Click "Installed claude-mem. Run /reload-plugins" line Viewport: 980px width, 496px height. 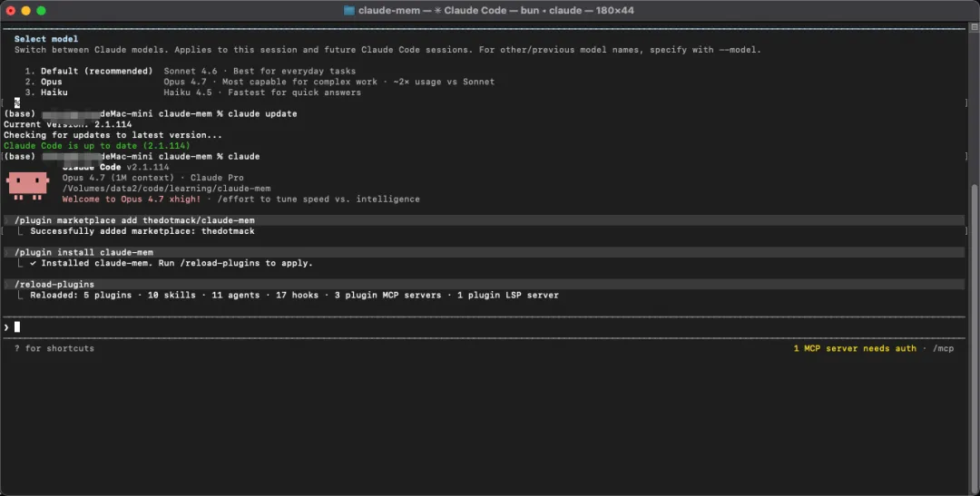[171, 263]
